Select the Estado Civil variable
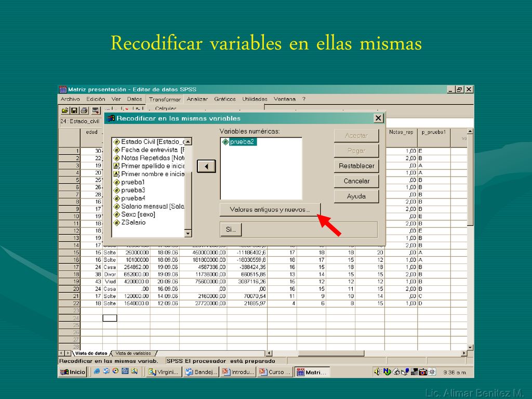The width and height of the screenshot is (532, 399). pos(149,141)
